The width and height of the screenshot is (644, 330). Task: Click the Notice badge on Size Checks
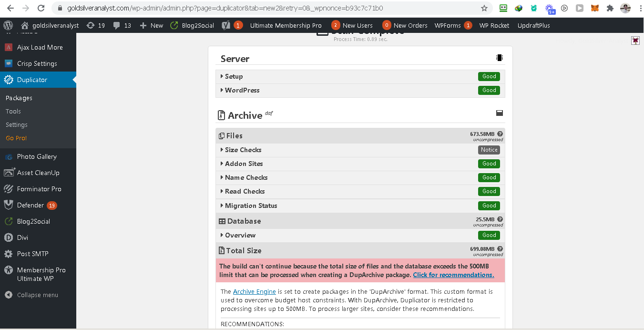click(489, 150)
